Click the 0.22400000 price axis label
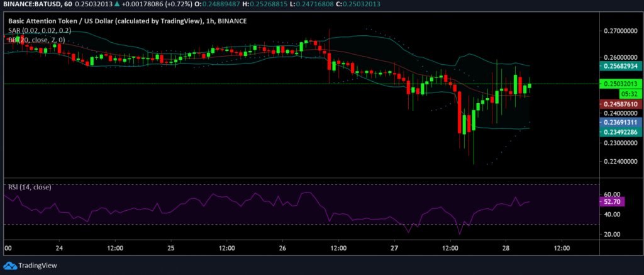The width and height of the screenshot is (644, 275). point(620,162)
